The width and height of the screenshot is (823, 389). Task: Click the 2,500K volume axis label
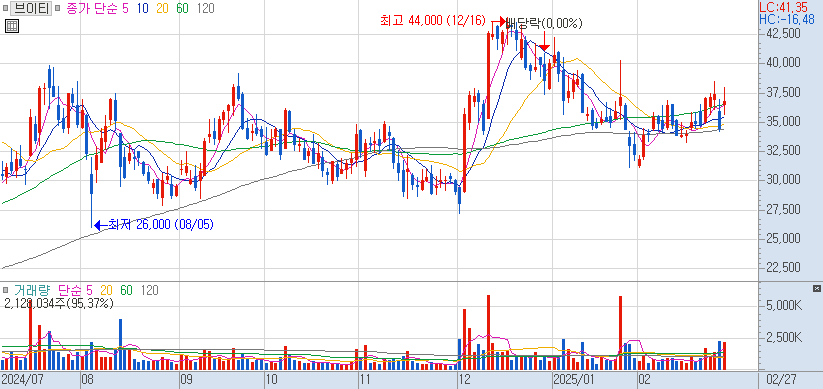coord(784,338)
